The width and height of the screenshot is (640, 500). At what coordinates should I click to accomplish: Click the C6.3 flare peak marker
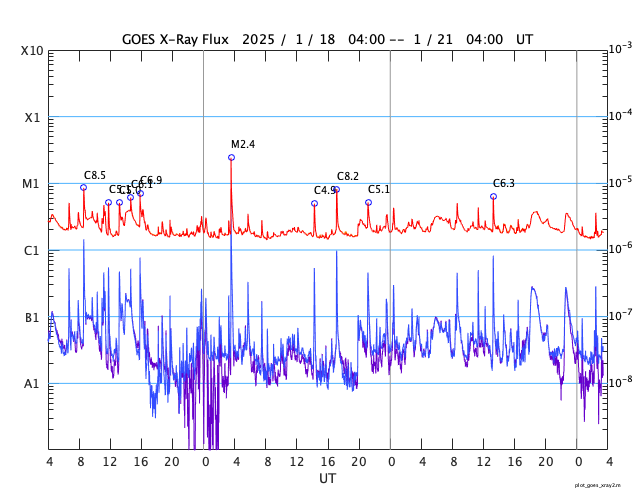(493, 196)
